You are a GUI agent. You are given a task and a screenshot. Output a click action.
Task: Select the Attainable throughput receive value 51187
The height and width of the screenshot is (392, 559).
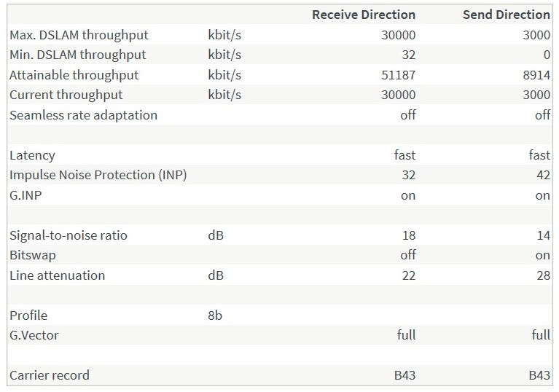pos(398,75)
